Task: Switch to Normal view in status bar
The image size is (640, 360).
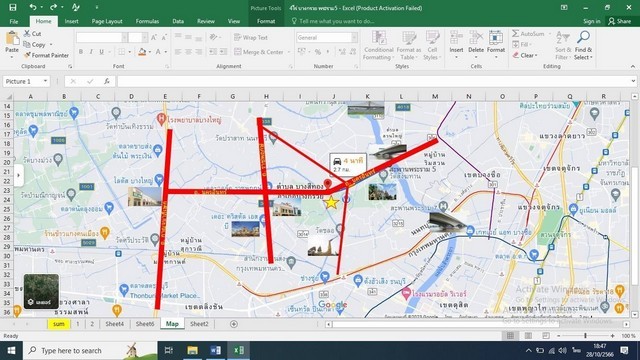Action: 510,336
